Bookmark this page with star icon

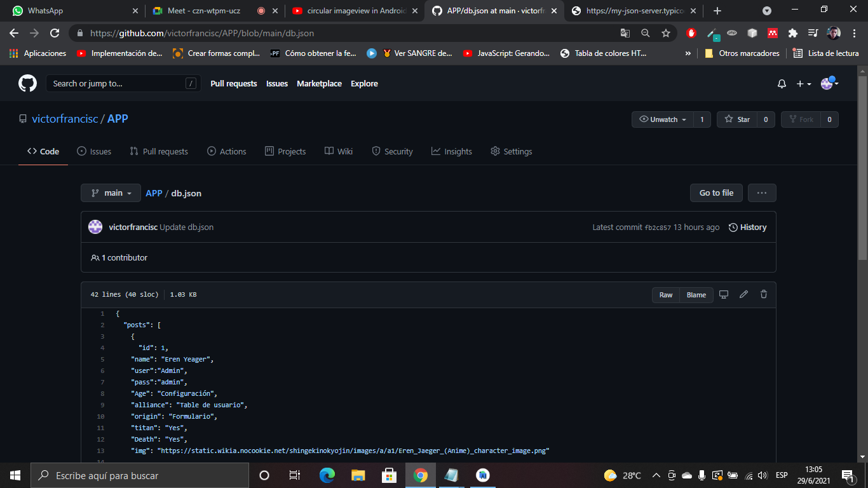(665, 33)
